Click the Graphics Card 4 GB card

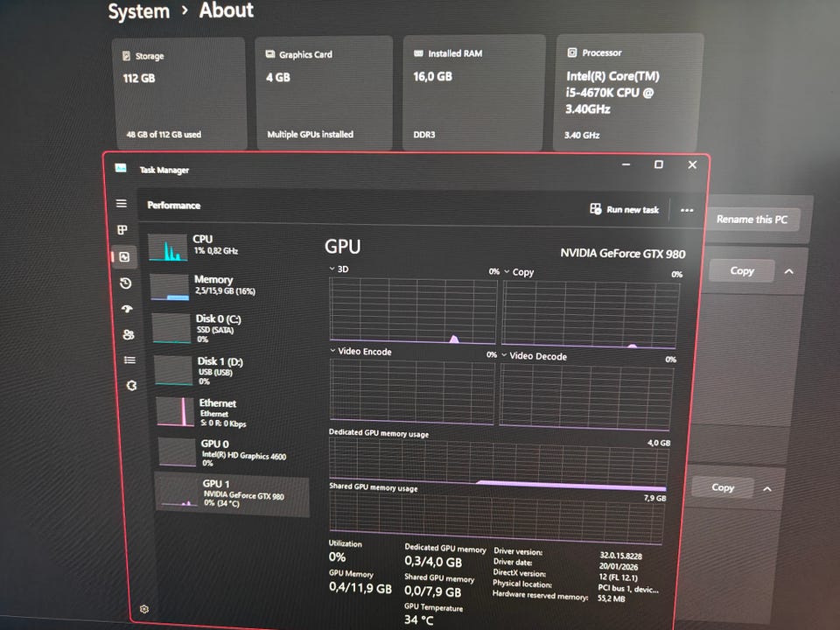324,92
